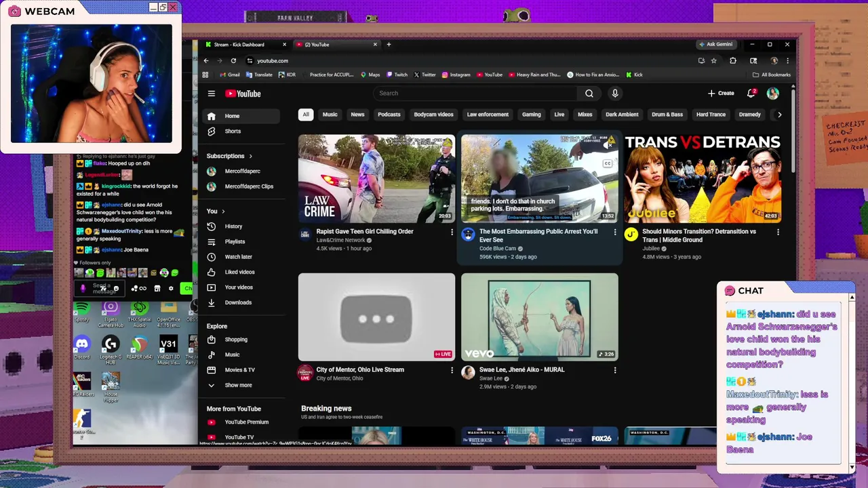
Task: Launch Discord from the desktop
Action: (x=82, y=346)
